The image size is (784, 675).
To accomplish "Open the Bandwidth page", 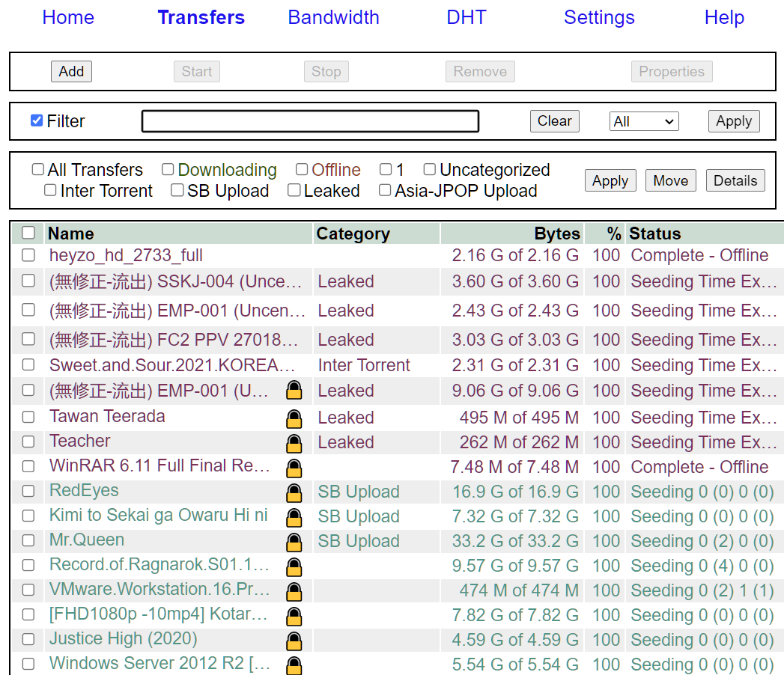I will click(x=333, y=18).
